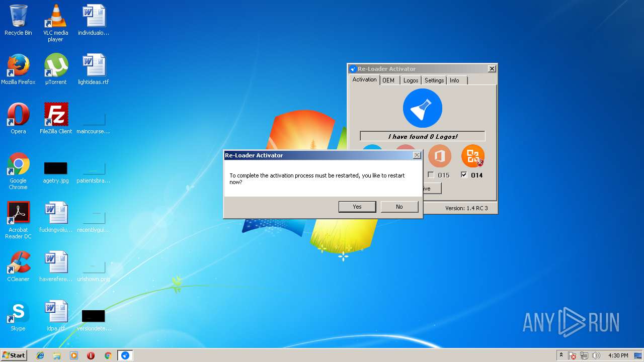Image resolution: width=644 pixels, height=362 pixels.
Task: Open Windows Media Player taskbar icon
Action: pos(74,355)
